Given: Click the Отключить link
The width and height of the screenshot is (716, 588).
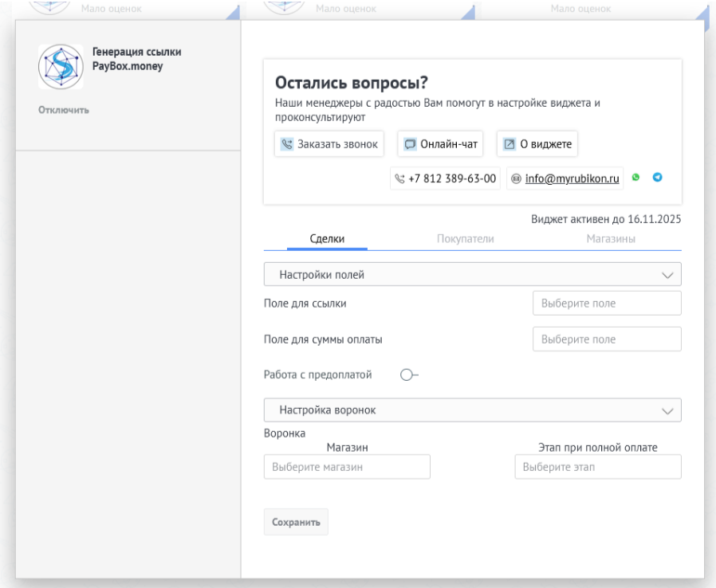Looking at the screenshot, I should coord(64,110).
